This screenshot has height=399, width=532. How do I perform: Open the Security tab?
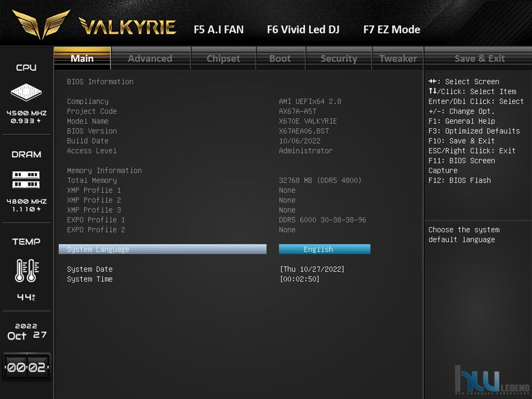339,58
